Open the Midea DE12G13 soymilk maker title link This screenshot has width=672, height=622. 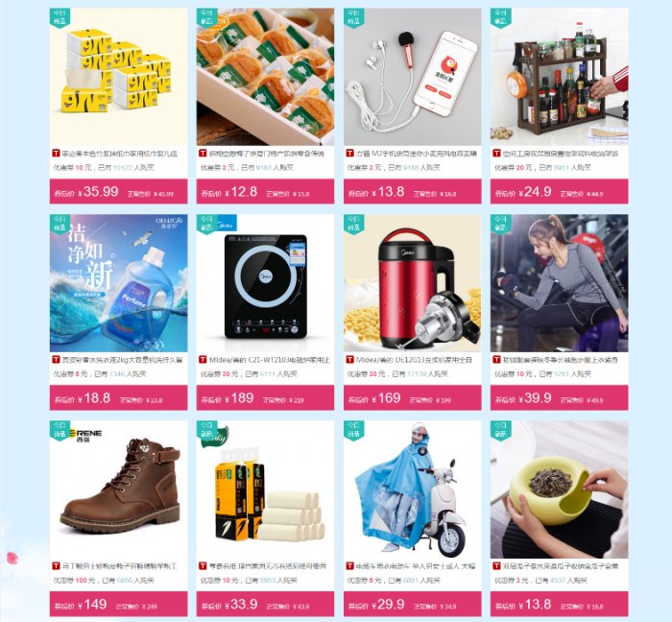pos(414,360)
